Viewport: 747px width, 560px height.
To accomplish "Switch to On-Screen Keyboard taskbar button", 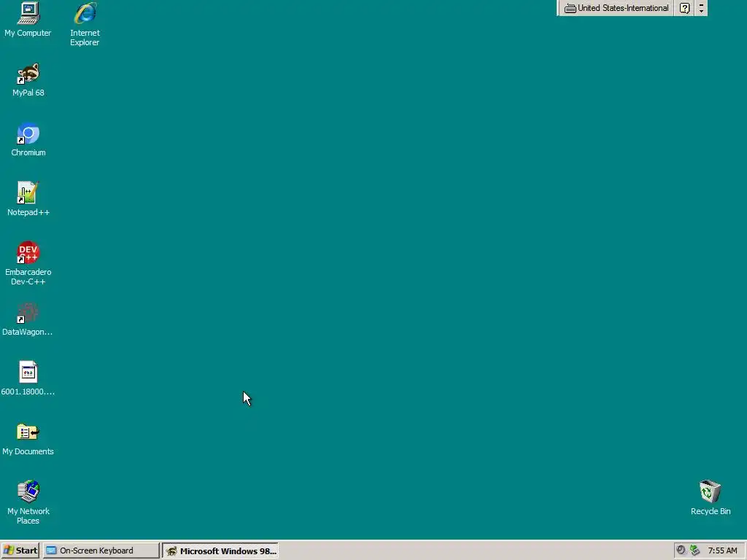I will pos(101,551).
